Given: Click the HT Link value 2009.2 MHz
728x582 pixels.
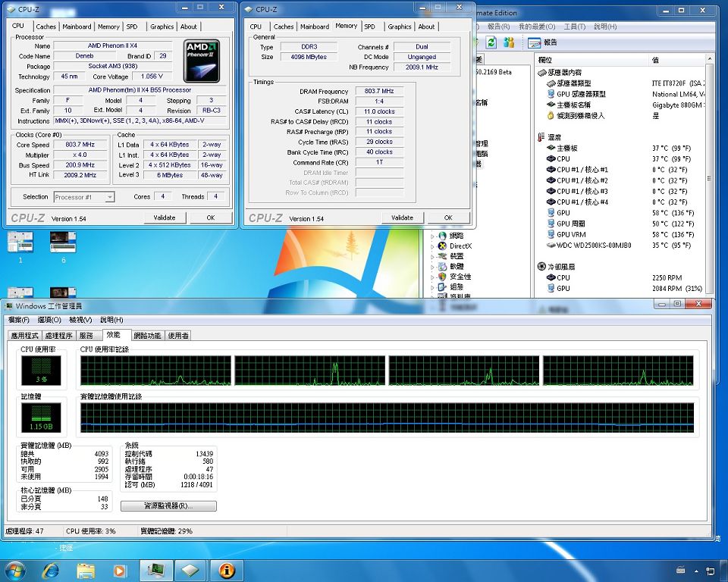Looking at the screenshot, I should click(80, 175).
